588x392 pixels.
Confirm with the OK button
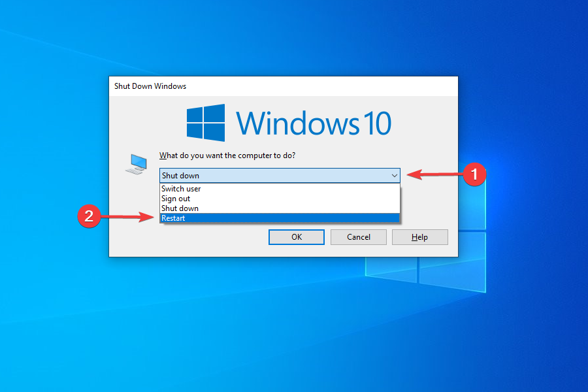click(296, 237)
